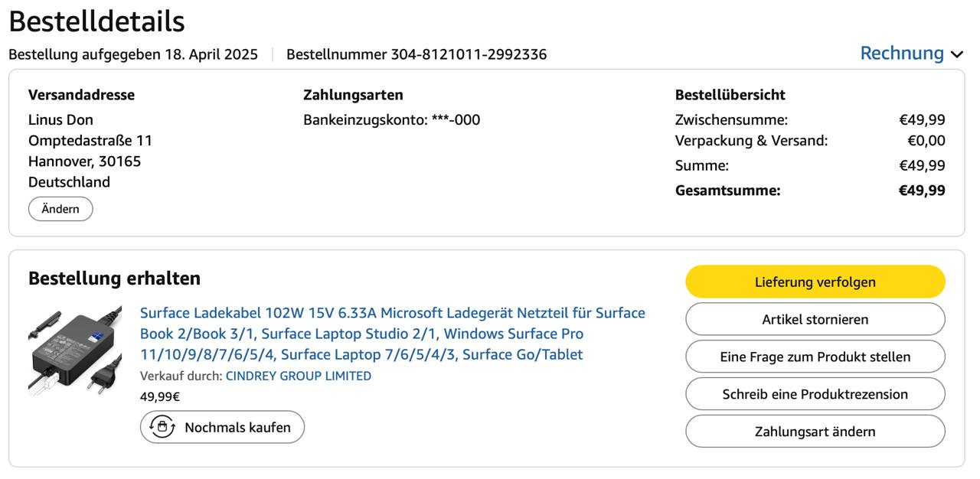Click the Nochmals kaufen label text
Image resolution: width=980 pixels, height=479 pixels.
[x=237, y=427]
